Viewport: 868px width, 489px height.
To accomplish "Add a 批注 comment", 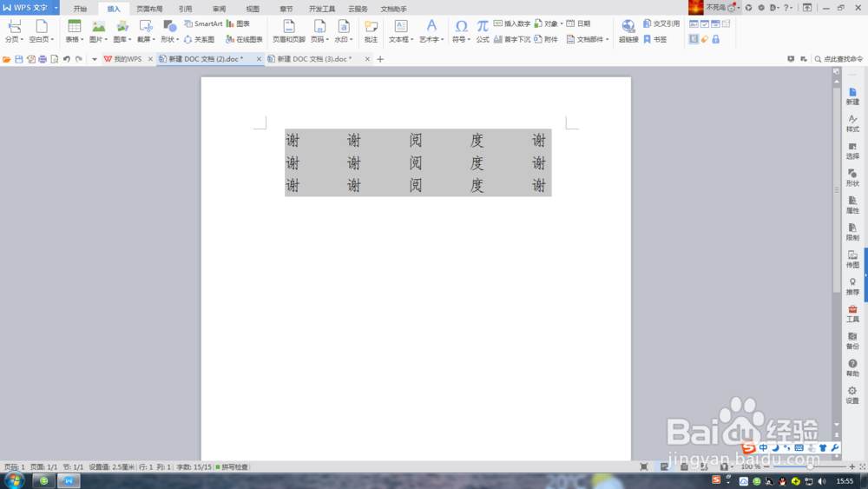I will [371, 30].
